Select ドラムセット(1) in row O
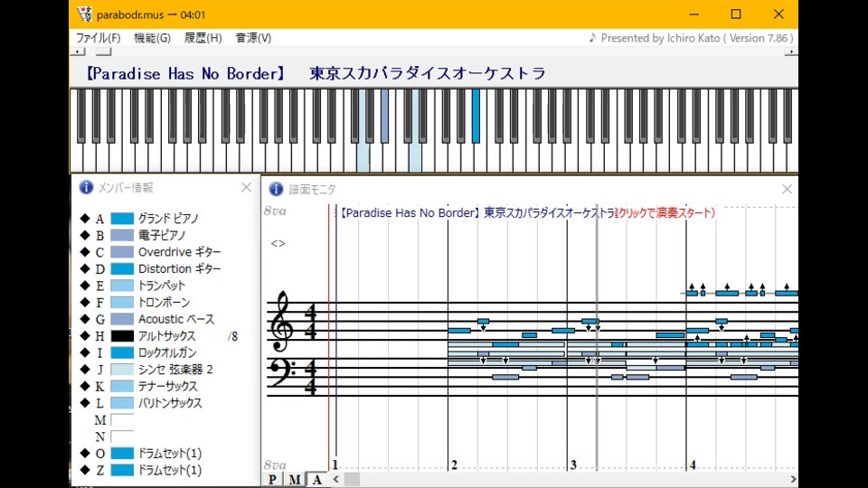The height and width of the screenshot is (488, 868). click(170, 453)
